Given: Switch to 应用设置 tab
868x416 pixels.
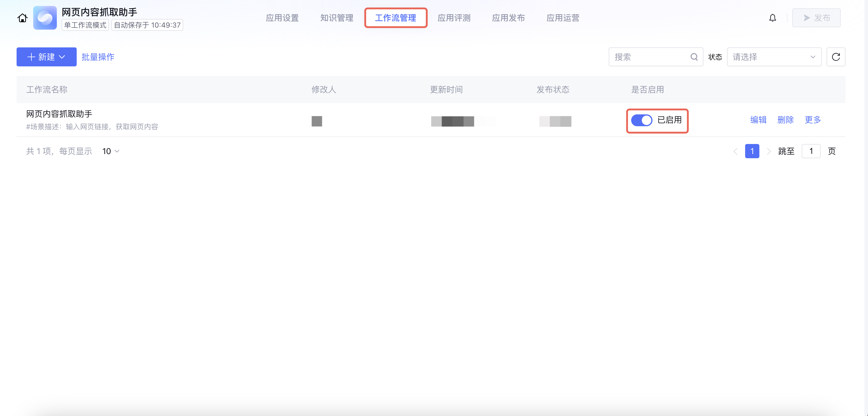Looking at the screenshot, I should point(282,18).
